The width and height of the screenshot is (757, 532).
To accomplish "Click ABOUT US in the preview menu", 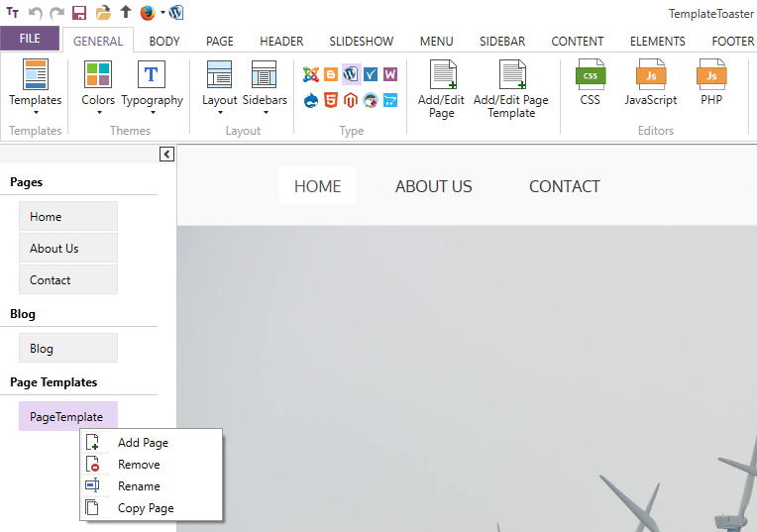I will point(433,186).
